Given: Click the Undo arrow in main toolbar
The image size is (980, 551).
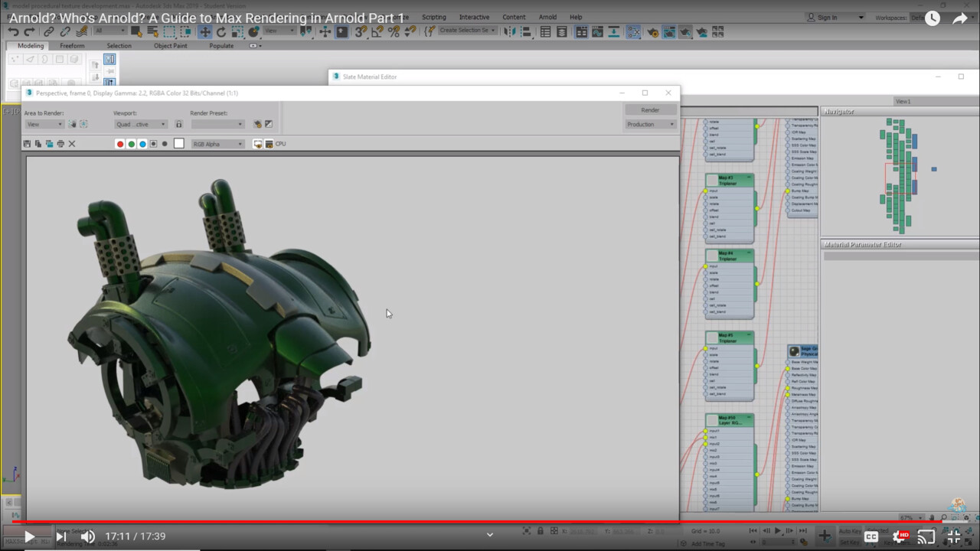Looking at the screenshot, I should click(x=13, y=32).
